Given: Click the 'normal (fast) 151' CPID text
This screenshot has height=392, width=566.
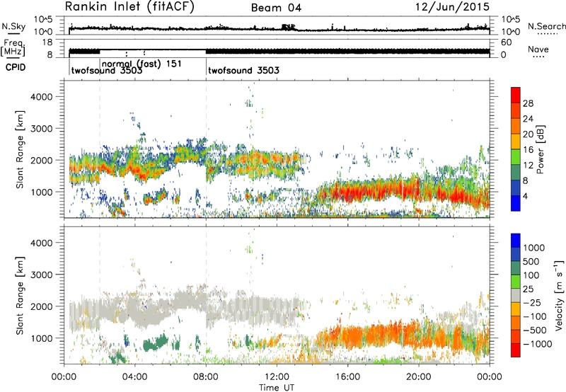Looking at the screenshot, I should pos(141,64).
